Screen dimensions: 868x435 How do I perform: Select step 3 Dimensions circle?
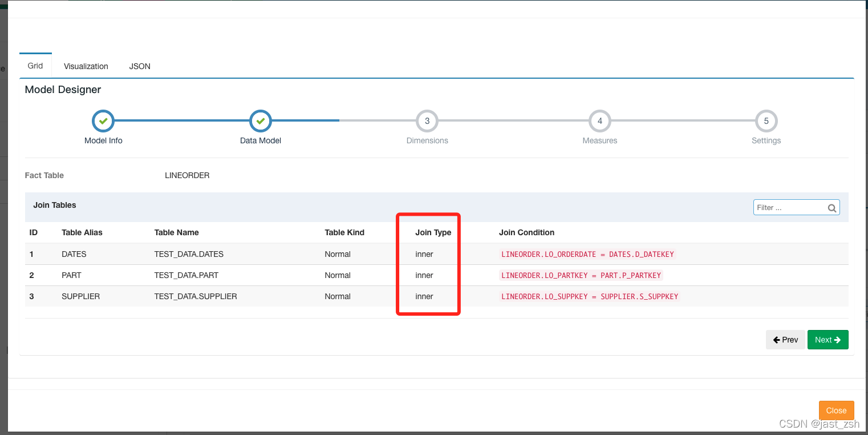click(427, 121)
